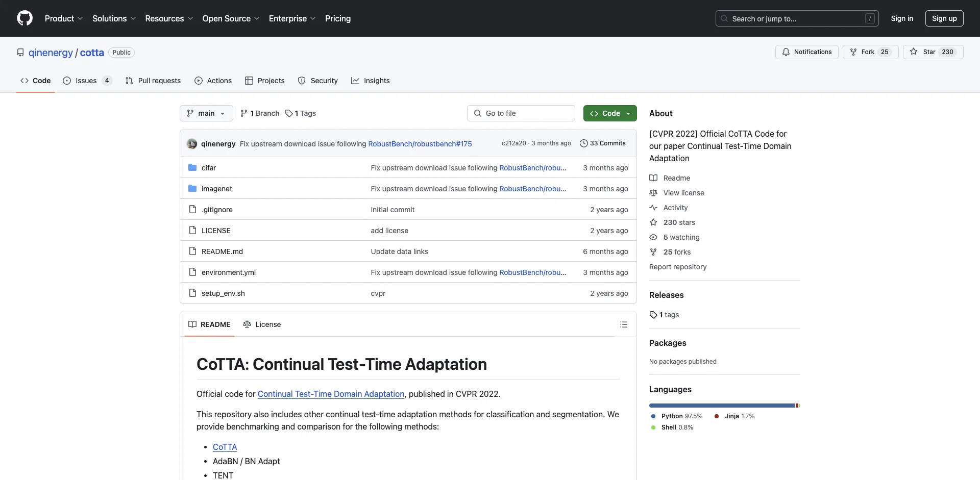
Task: Click the environment.yml file icon
Action: pyautogui.click(x=192, y=272)
